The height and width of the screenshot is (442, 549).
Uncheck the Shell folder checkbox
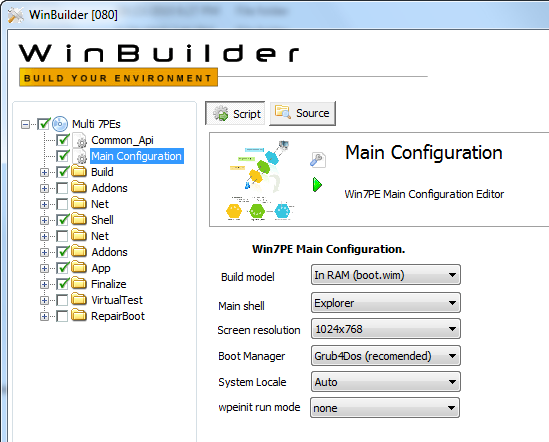[x=63, y=220]
